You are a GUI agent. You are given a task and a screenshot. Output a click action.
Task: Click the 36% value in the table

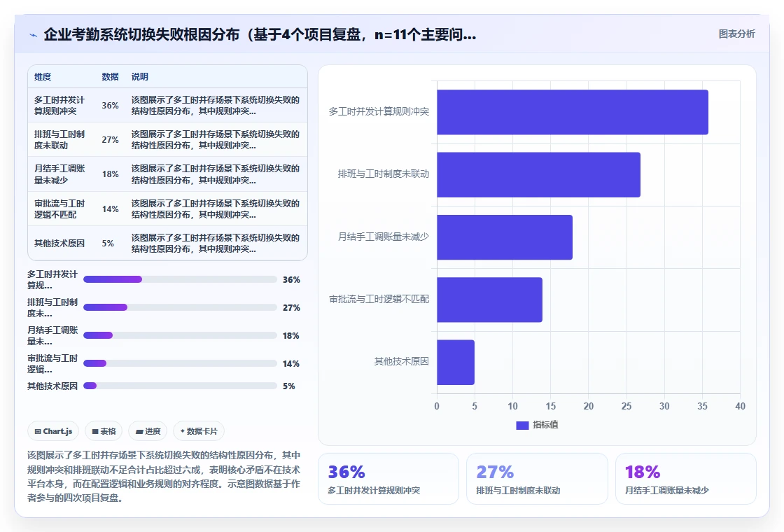pyautogui.click(x=110, y=105)
